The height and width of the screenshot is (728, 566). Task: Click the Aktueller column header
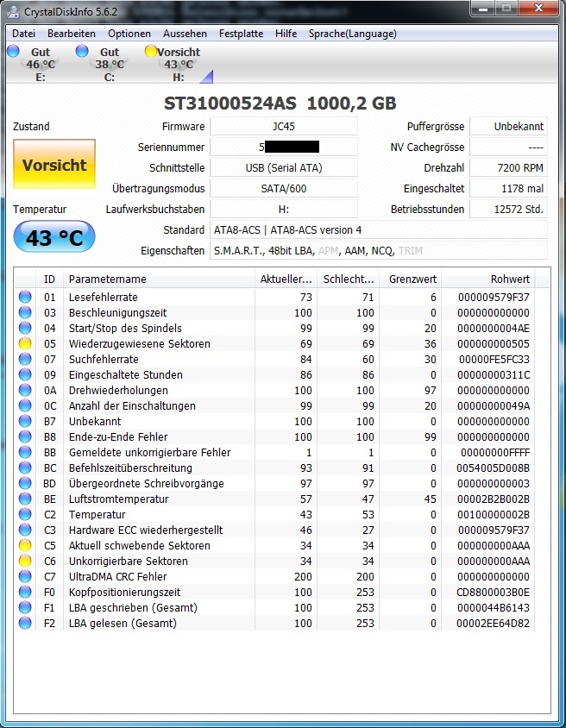click(286, 279)
